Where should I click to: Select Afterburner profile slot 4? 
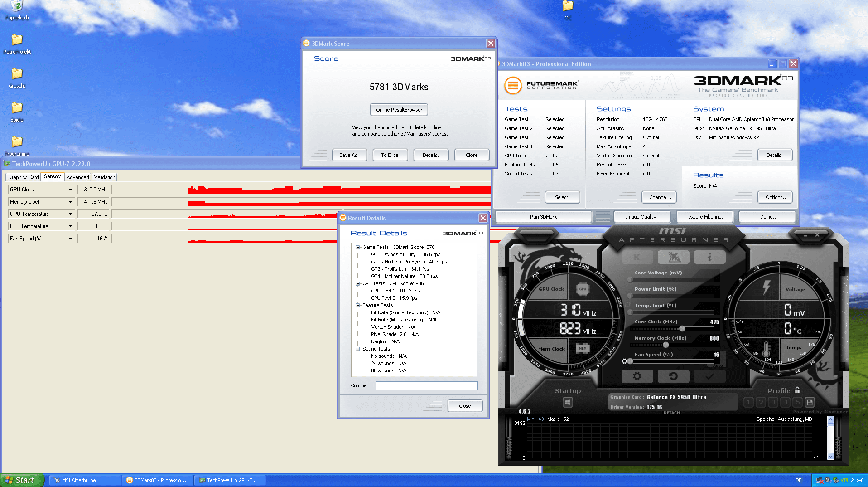pos(785,402)
